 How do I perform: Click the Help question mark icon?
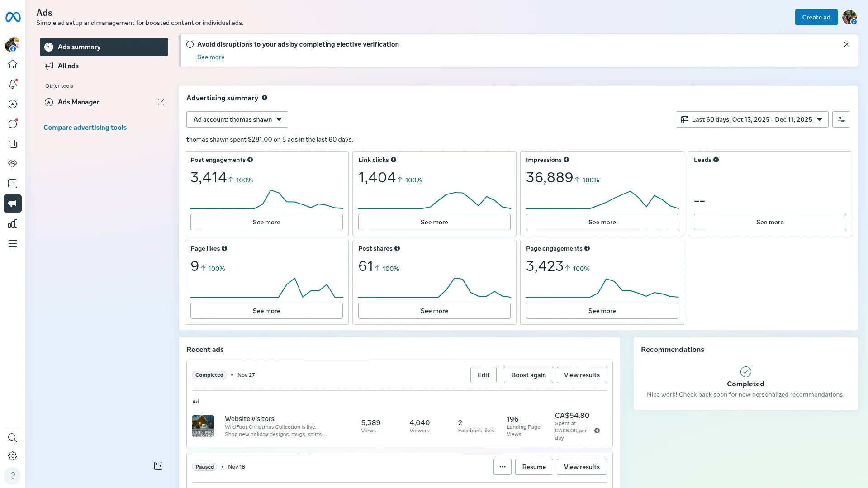click(x=13, y=476)
